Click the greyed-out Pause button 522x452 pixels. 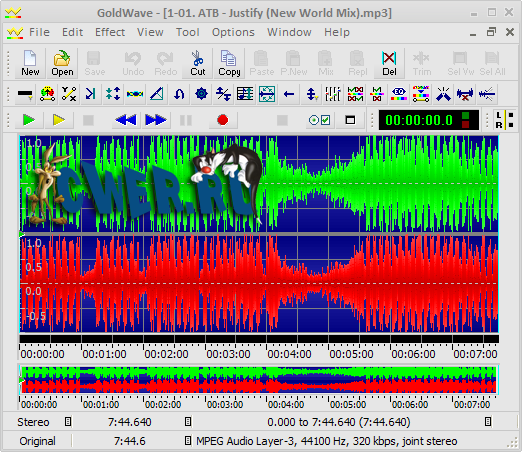point(186,120)
